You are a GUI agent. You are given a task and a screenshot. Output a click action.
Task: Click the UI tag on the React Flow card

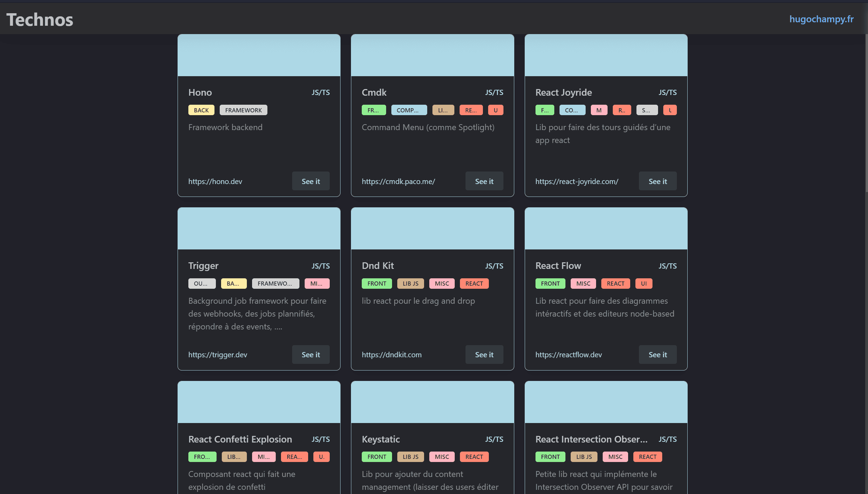pyautogui.click(x=643, y=283)
